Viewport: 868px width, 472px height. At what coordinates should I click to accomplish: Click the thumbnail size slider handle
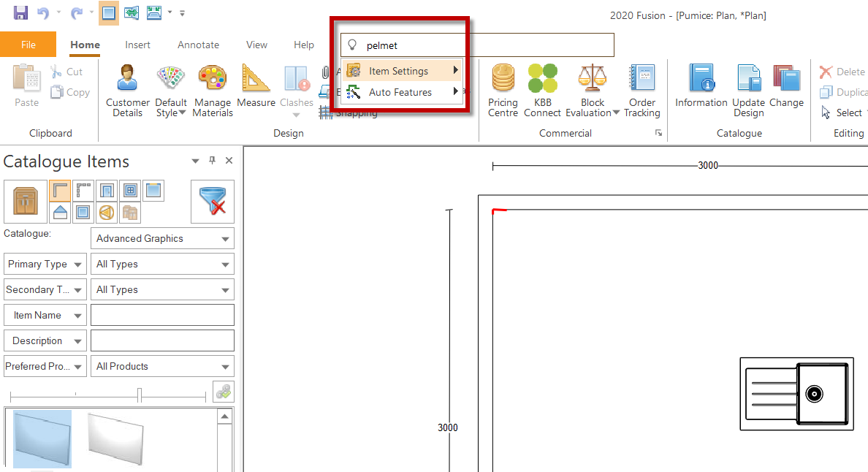click(140, 395)
